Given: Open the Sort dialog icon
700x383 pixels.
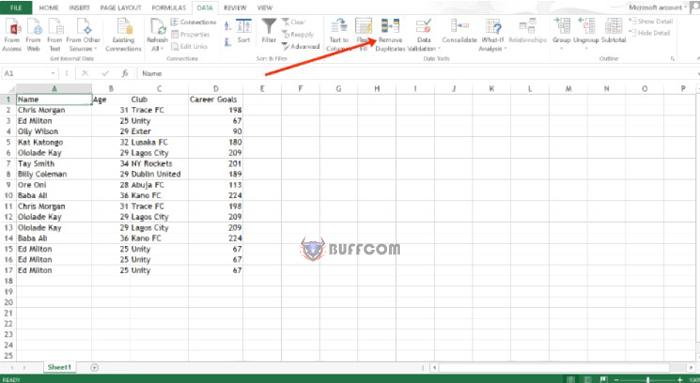Looking at the screenshot, I should point(244,26).
